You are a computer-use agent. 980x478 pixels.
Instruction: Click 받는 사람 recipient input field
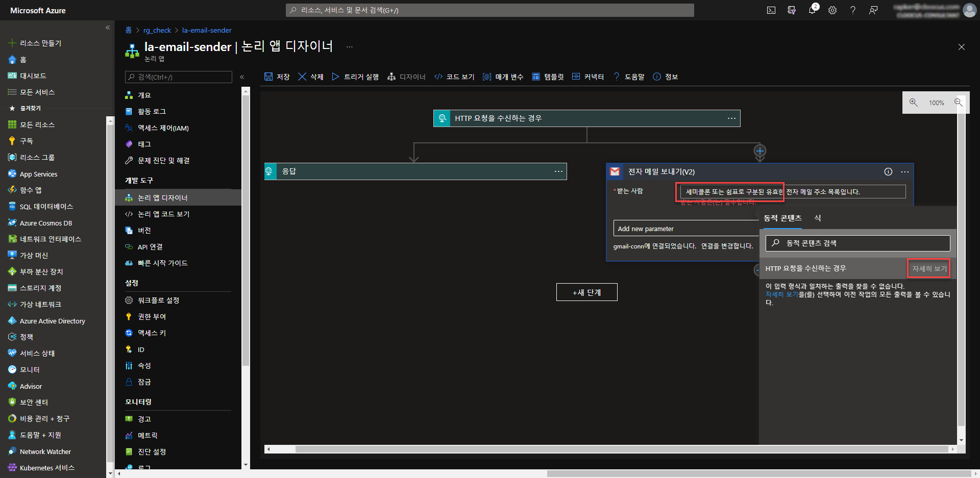(x=793, y=192)
